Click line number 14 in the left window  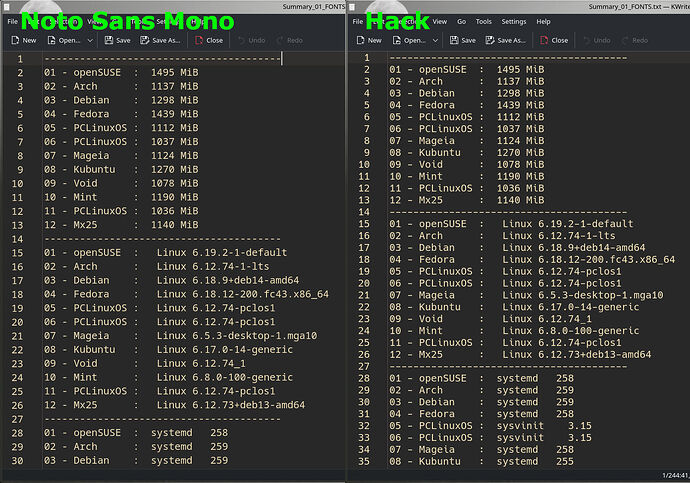(17, 239)
